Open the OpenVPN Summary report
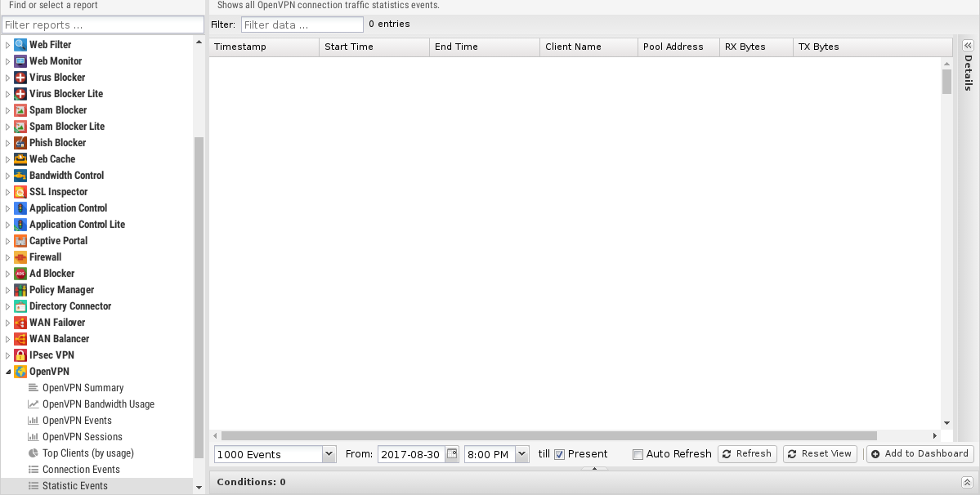Image resolution: width=980 pixels, height=495 pixels. (x=83, y=388)
